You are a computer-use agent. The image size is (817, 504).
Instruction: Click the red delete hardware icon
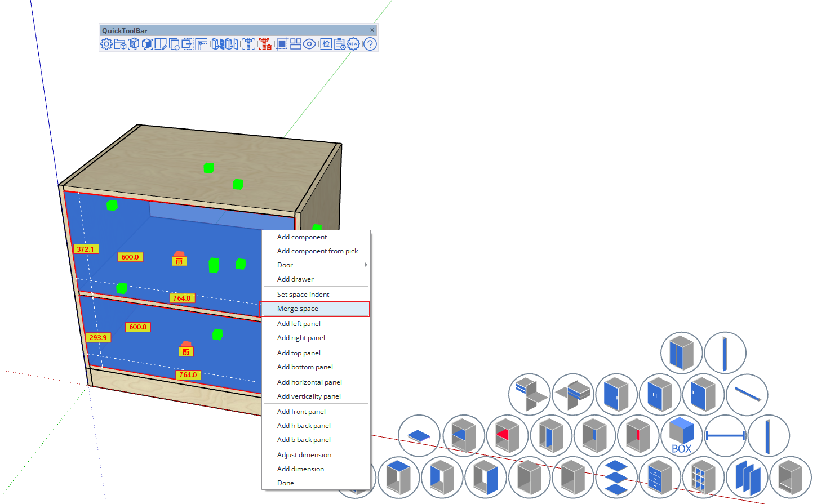(265, 44)
